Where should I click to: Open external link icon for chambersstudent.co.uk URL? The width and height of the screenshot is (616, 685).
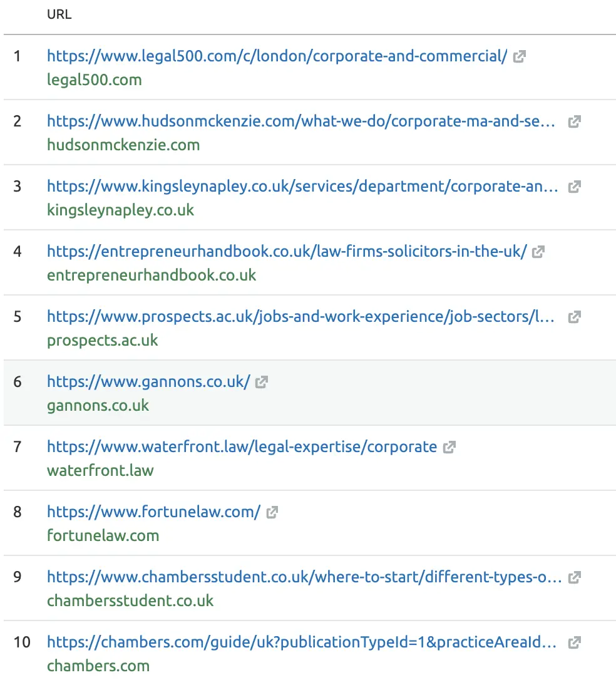click(574, 577)
